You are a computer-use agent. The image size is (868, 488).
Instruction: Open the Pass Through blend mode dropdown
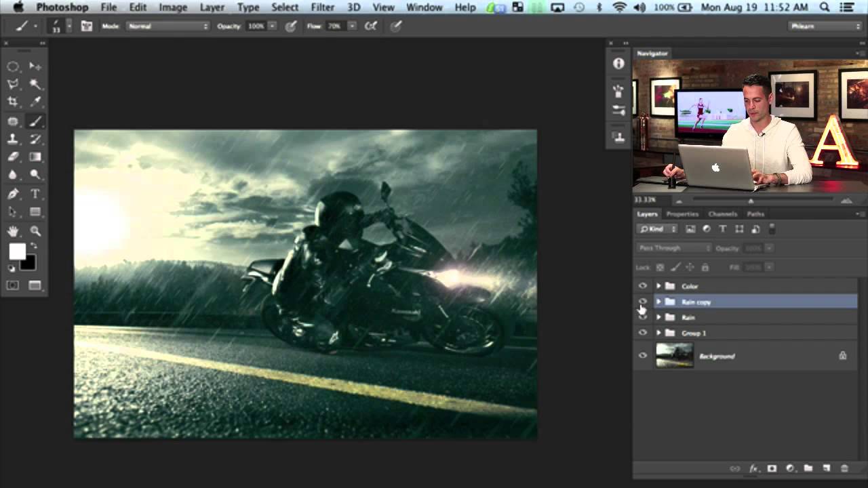pyautogui.click(x=674, y=248)
